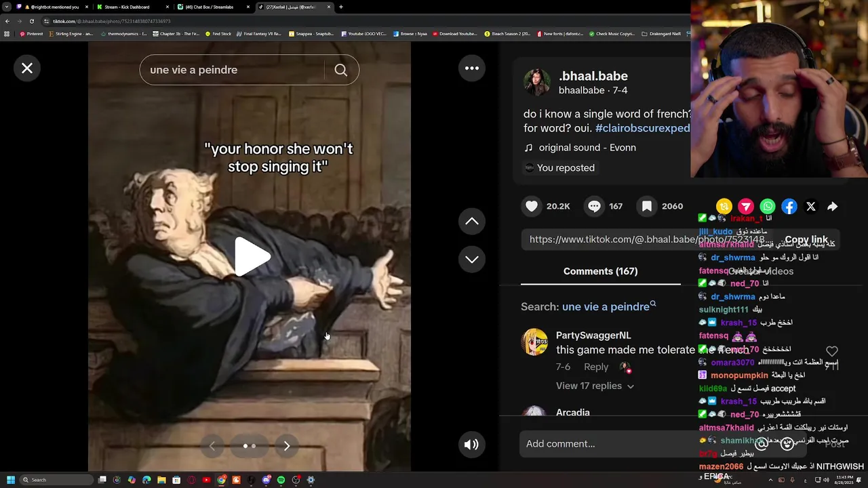Focus the une vie a peindre search box
The height and width of the screenshot is (488, 868).
tap(234, 70)
